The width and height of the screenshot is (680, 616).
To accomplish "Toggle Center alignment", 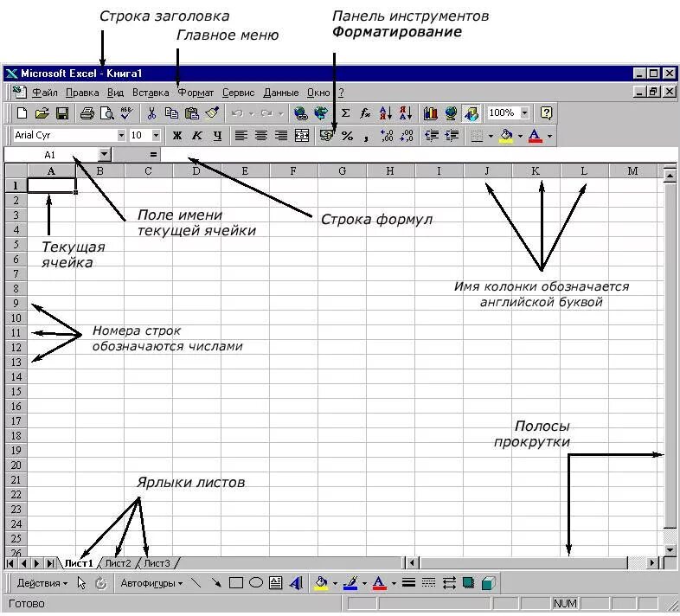I will point(261,136).
